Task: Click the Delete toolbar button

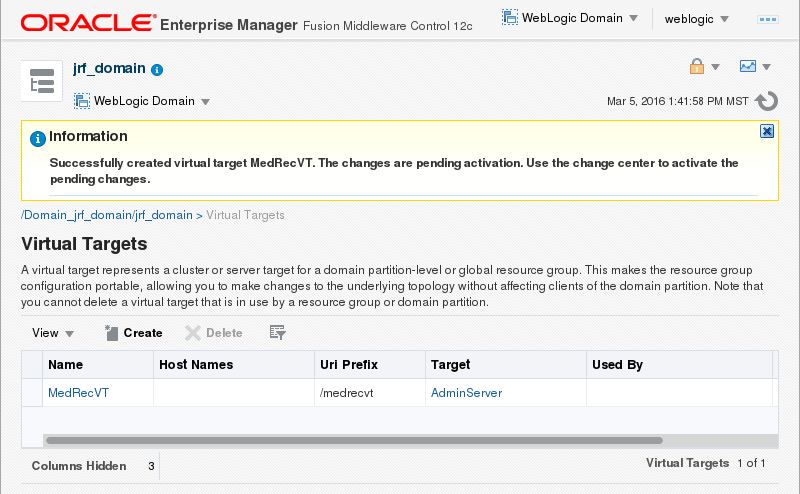Action: coord(214,333)
